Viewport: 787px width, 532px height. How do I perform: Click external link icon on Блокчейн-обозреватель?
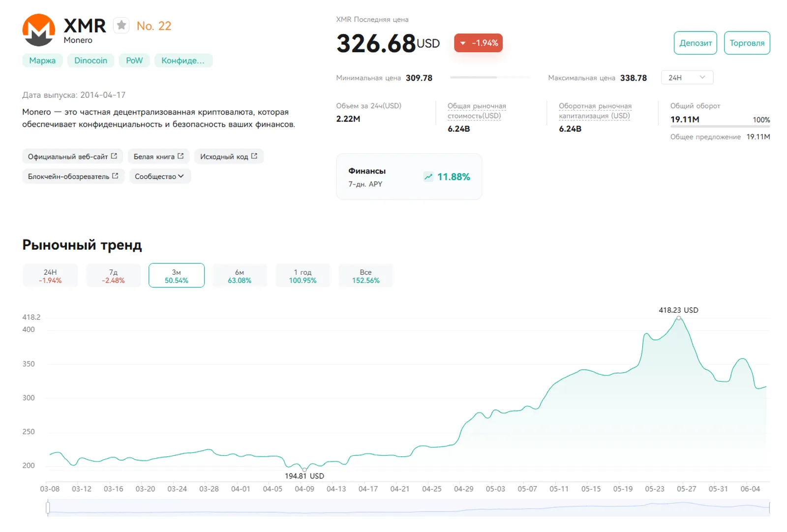(115, 176)
